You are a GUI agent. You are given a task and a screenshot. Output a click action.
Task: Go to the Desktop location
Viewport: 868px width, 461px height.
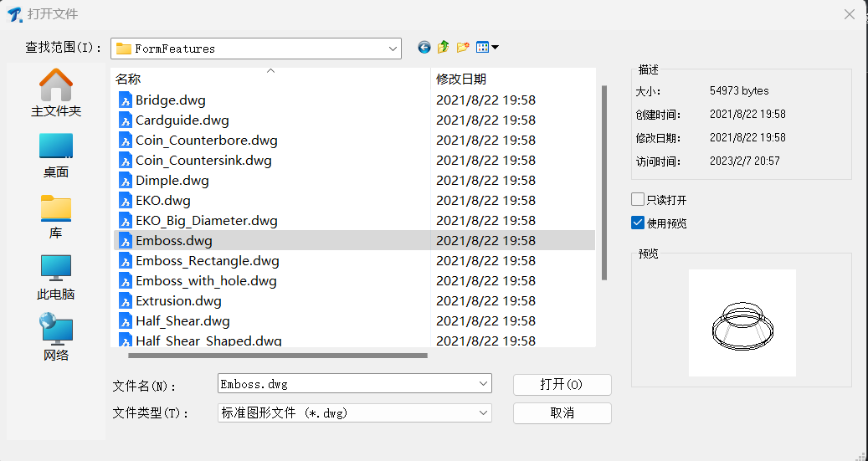56,155
